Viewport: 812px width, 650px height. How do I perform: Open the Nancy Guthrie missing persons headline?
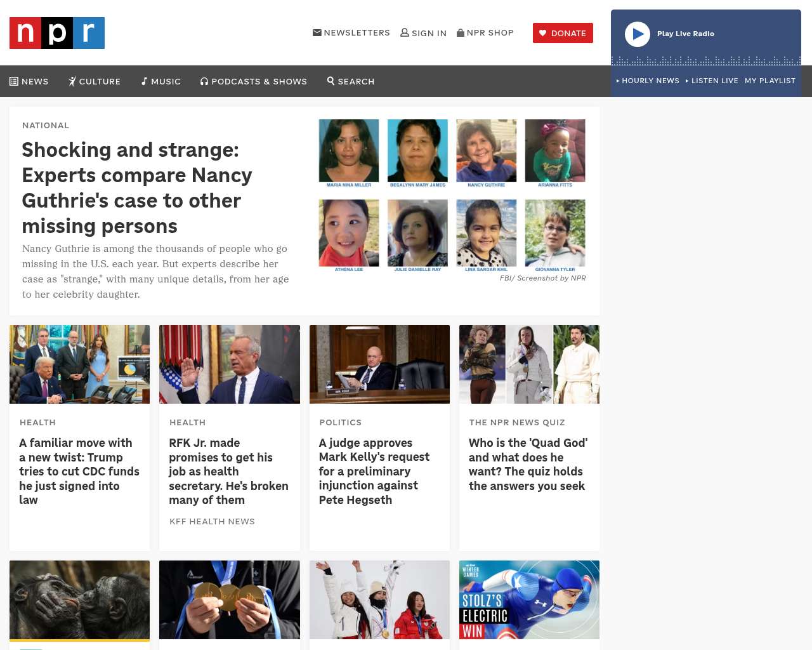click(x=137, y=188)
